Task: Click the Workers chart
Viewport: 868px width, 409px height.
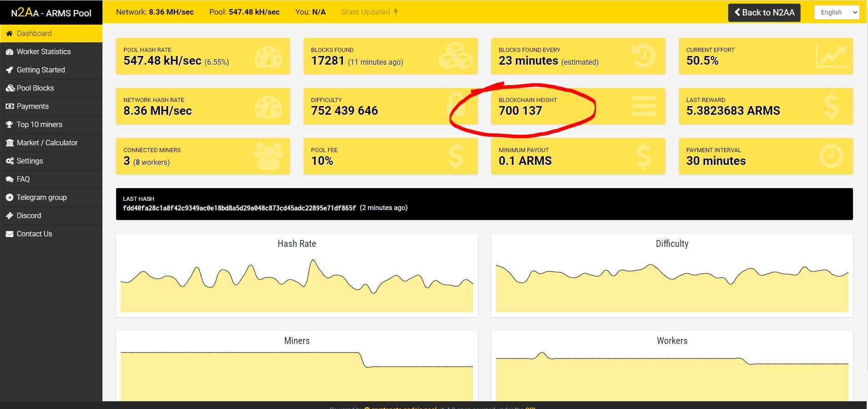Action: tap(672, 376)
